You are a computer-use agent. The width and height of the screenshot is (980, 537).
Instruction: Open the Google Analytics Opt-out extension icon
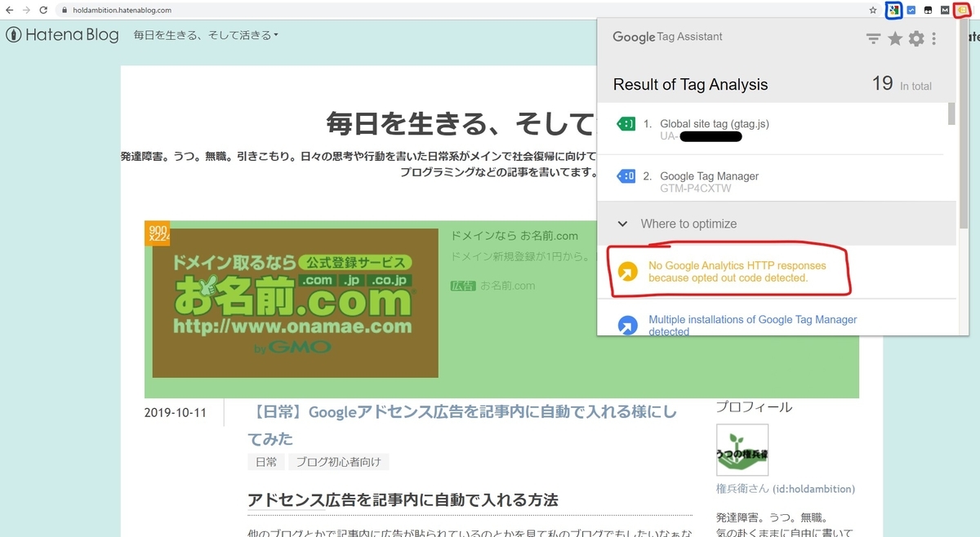click(894, 10)
